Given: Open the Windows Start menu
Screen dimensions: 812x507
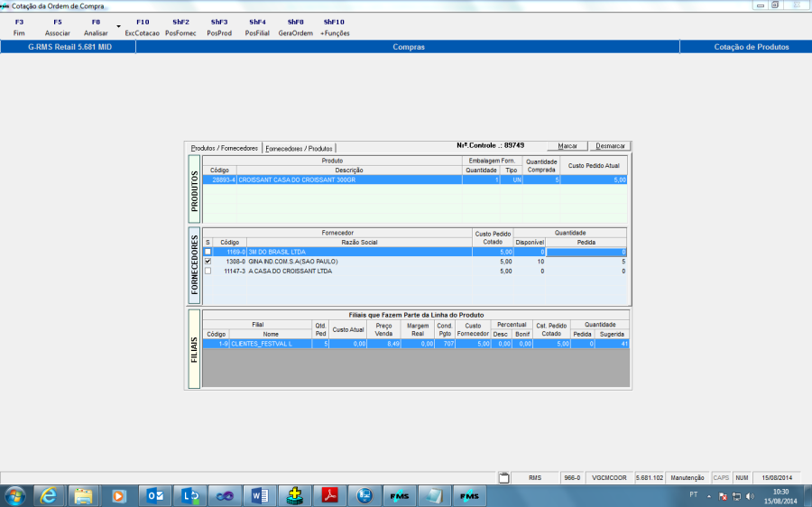Looking at the screenshot, I should coord(14,496).
